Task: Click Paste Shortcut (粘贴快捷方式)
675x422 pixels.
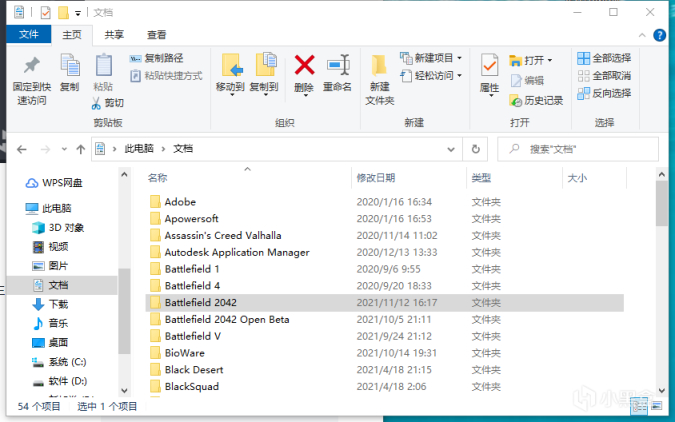Action: click(x=166, y=76)
